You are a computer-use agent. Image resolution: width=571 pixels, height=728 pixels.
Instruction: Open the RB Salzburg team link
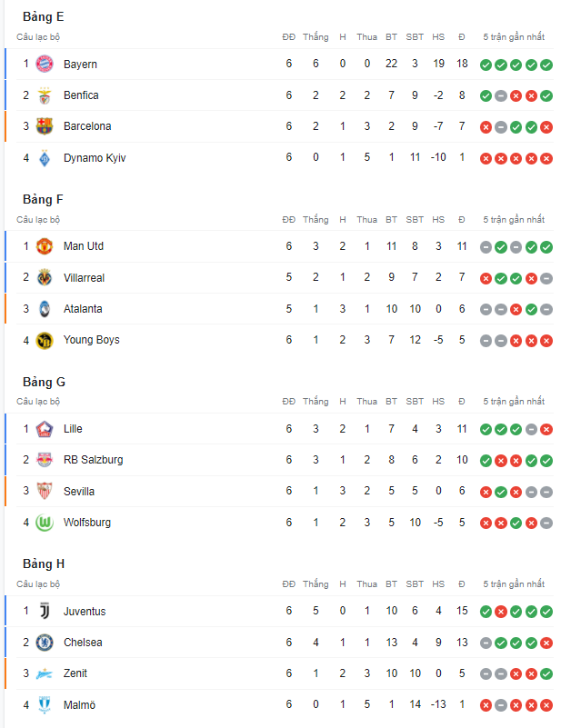click(x=94, y=460)
